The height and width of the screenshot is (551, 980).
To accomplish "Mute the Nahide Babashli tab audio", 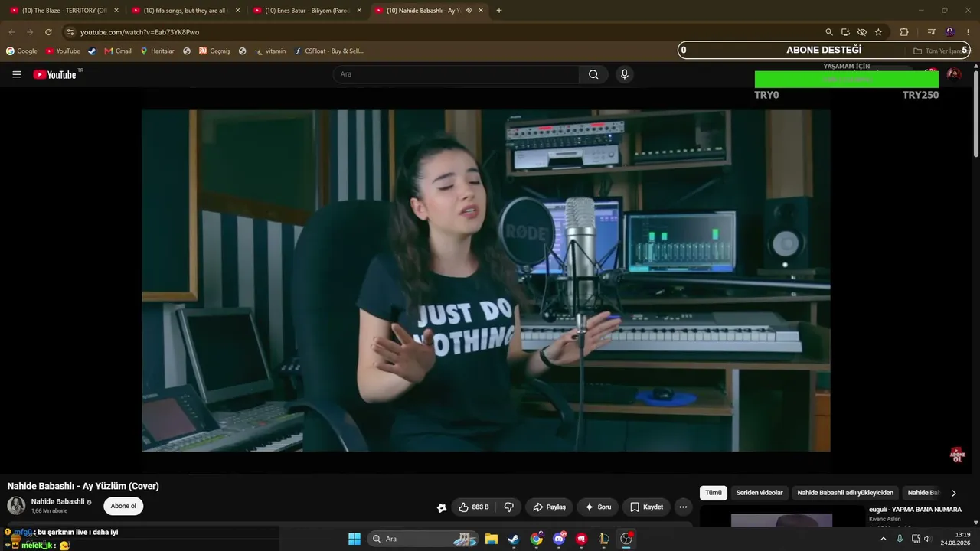I will pos(468,11).
